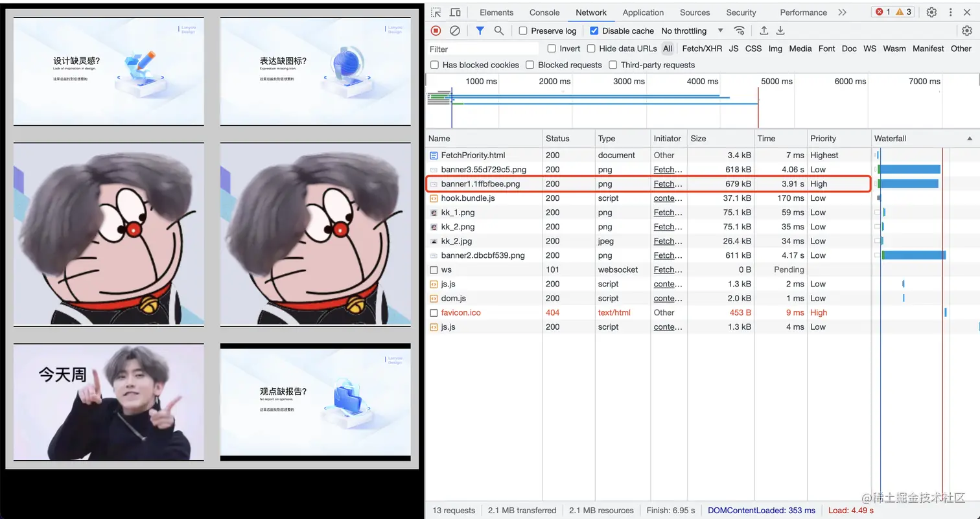Go to the Security tab
Image resolution: width=980 pixels, height=519 pixels.
tap(741, 12)
